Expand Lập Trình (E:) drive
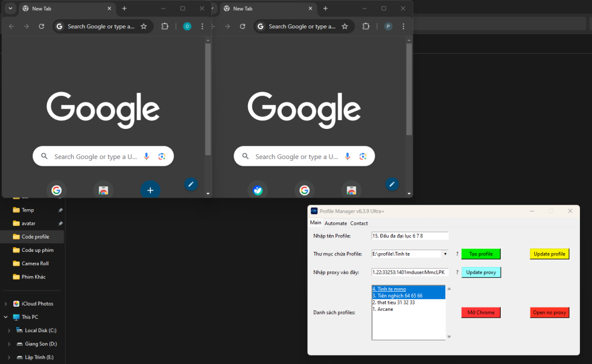Viewport: 592px width, 364px height. [x=9, y=357]
